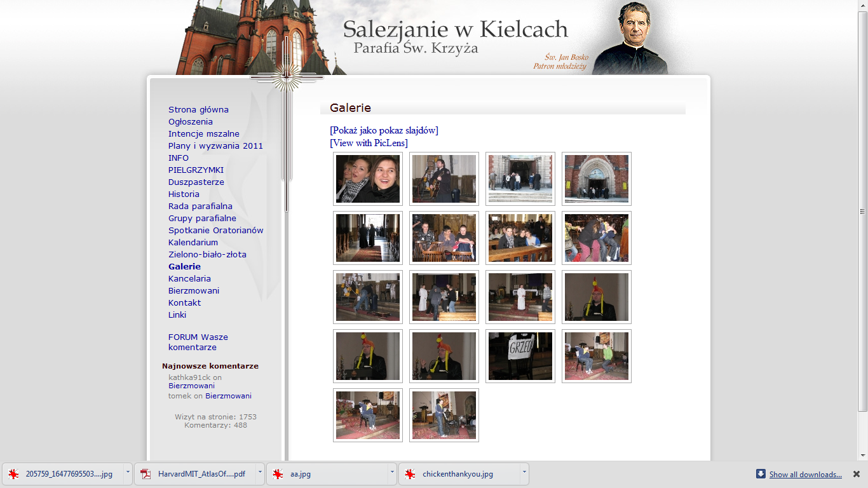
Task: Click the image icon of aa.jpg download
Action: [x=278, y=474]
